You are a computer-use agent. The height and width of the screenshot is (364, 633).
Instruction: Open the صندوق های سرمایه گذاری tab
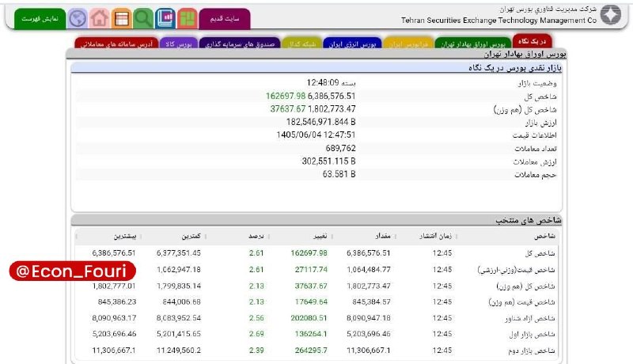point(240,44)
